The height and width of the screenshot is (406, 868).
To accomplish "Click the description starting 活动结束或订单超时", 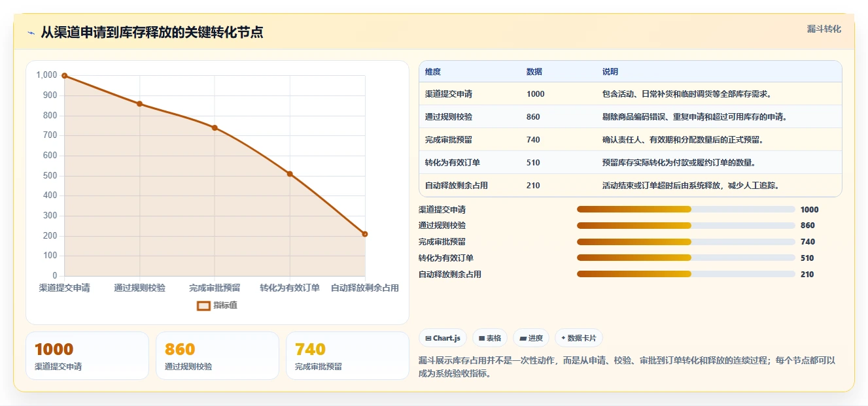I will (692, 186).
